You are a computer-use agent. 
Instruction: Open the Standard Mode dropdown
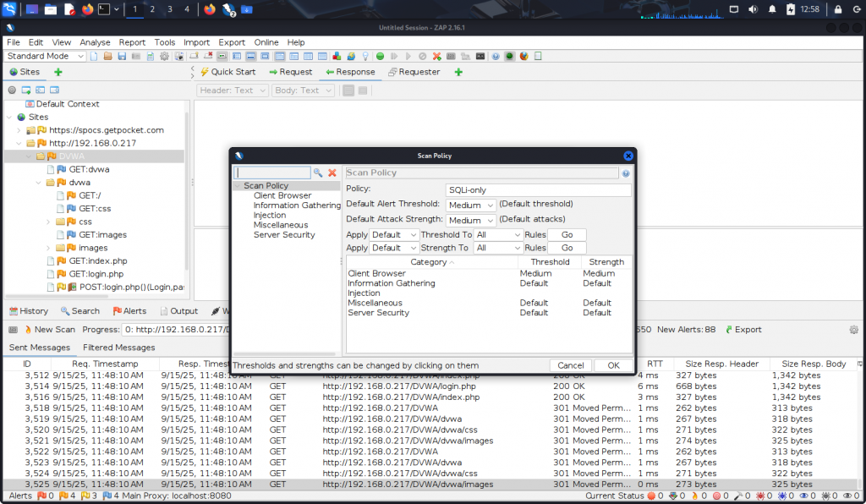pos(46,56)
